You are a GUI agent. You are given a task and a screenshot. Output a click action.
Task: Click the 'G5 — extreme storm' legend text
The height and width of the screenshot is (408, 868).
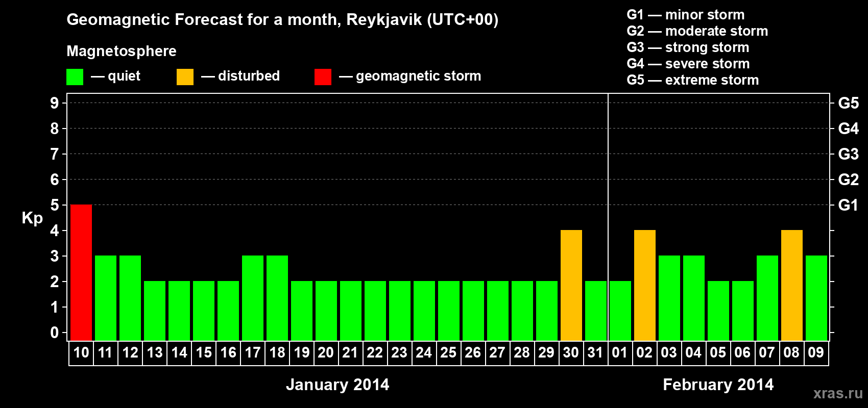coord(693,80)
